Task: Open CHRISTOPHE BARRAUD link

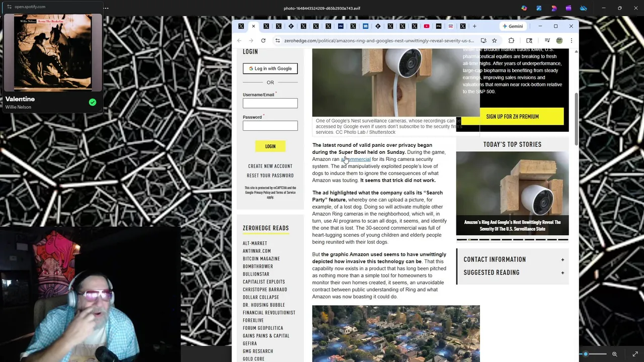Action: pyautogui.click(x=265, y=290)
